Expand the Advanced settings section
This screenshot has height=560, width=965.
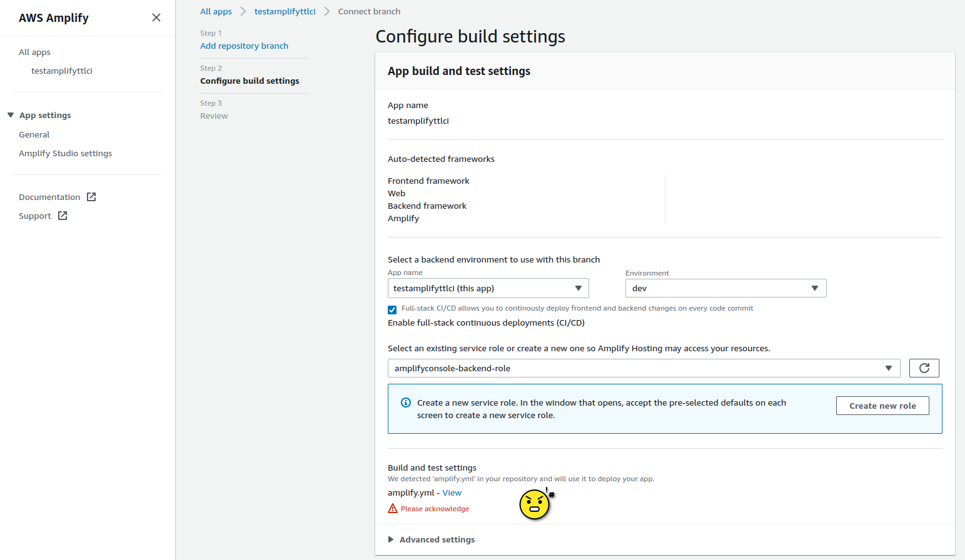point(432,539)
